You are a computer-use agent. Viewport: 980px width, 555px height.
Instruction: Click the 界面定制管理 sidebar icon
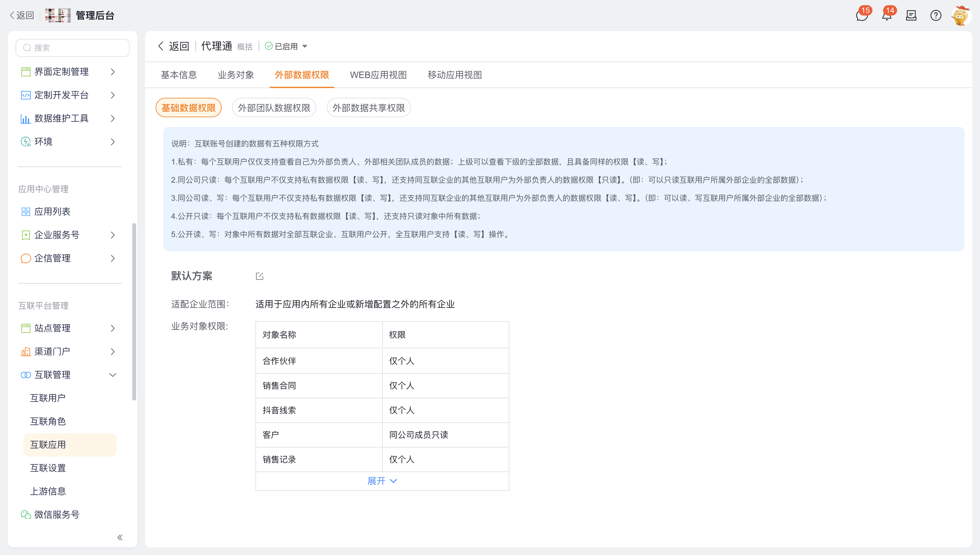point(26,72)
